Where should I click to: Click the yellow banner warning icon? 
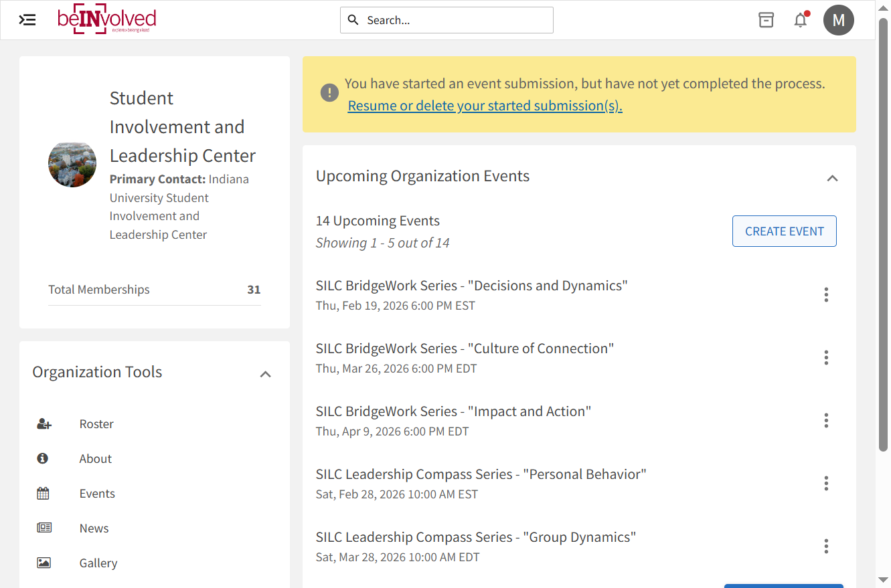tap(329, 92)
